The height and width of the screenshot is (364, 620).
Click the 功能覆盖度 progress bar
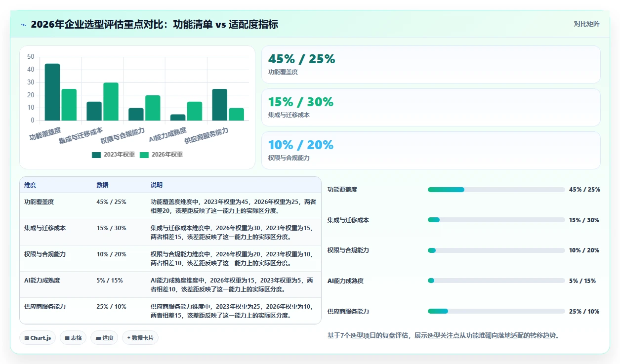[496, 190]
